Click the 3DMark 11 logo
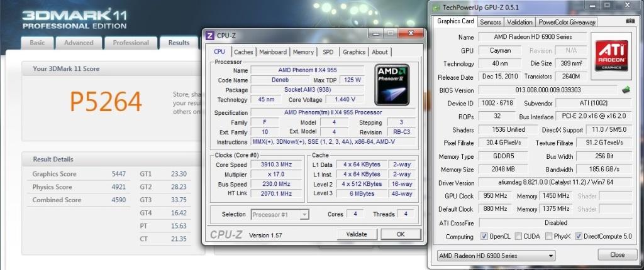644x270 pixels. (x=74, y=19)
